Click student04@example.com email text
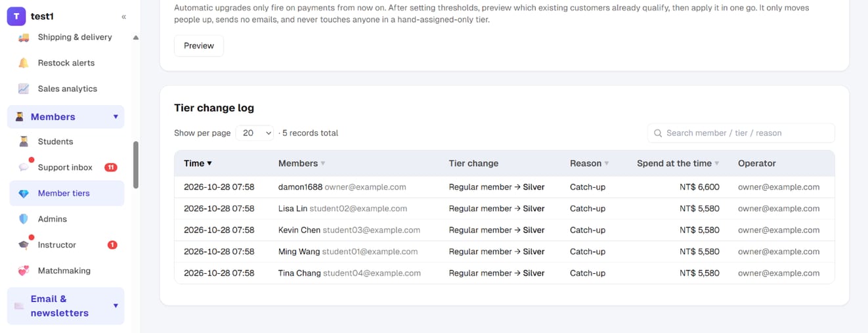Screen dimensions: 868x333 coord(372,273)
